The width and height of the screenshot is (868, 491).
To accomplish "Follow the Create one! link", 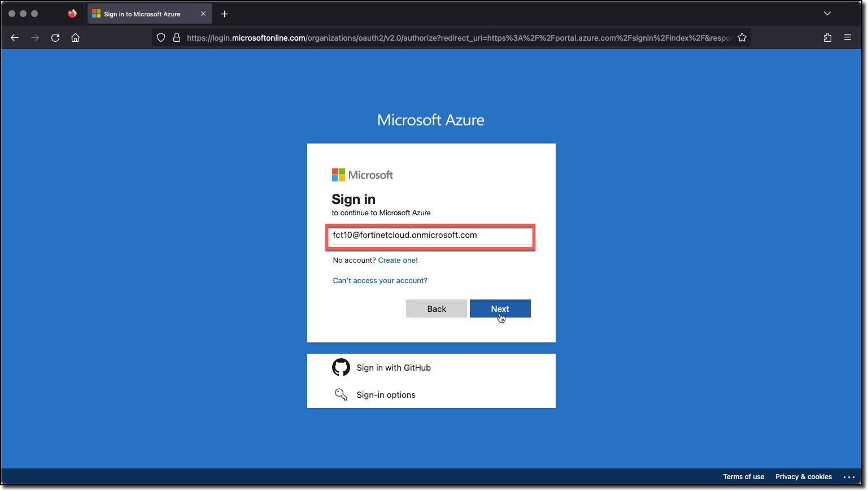I will (x=398, y=260).
